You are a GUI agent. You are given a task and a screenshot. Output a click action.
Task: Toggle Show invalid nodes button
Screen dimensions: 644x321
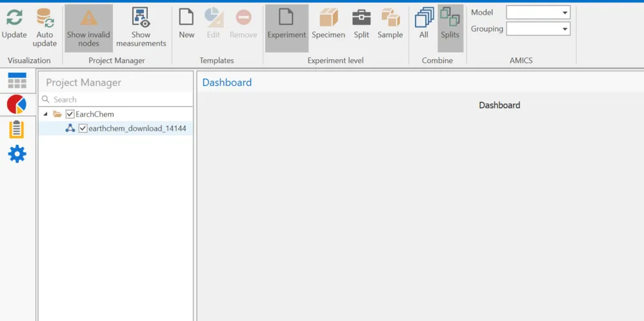(x=88, y=28)
